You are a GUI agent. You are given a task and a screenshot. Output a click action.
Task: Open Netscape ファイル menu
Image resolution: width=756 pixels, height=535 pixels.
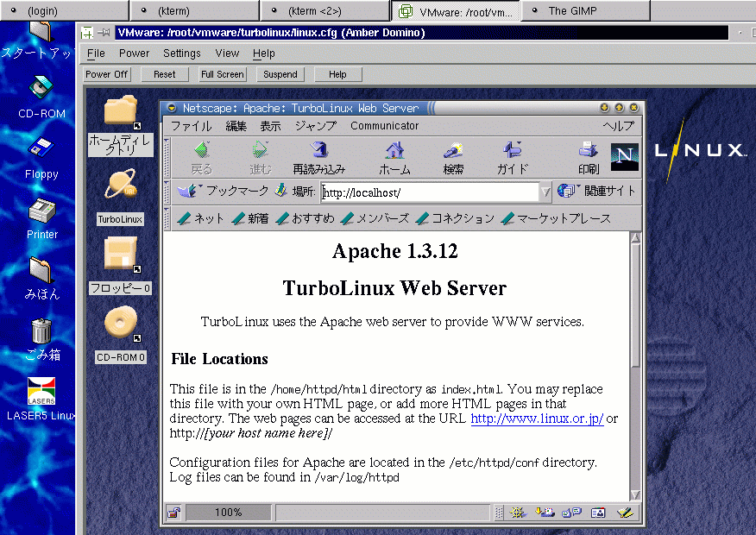point(192,126)
